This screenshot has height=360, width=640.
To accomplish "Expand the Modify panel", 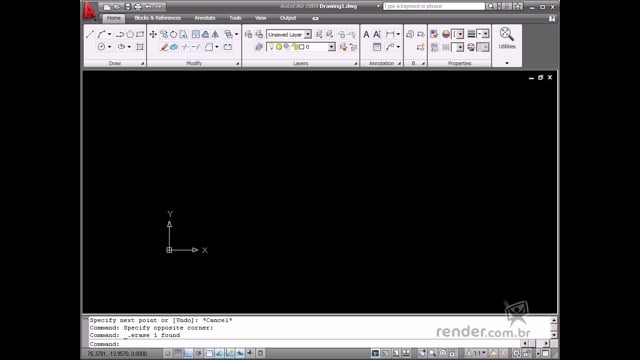I will [237, 63].
